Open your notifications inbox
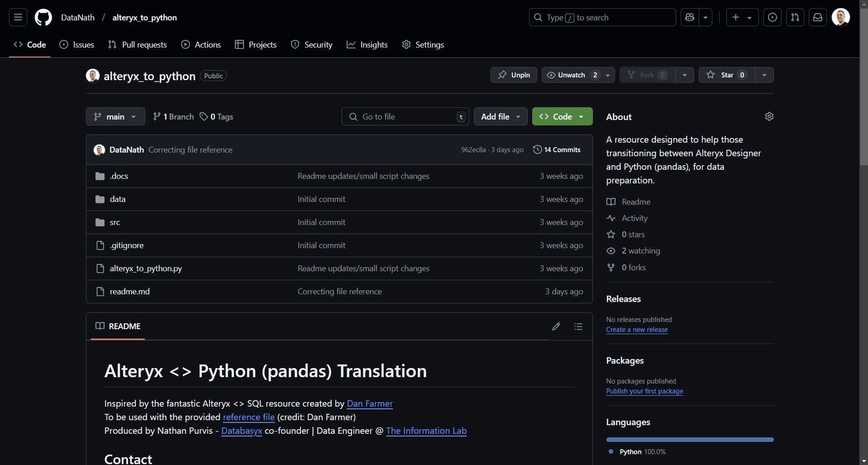868x465 pixels. (x=817, y=17)
